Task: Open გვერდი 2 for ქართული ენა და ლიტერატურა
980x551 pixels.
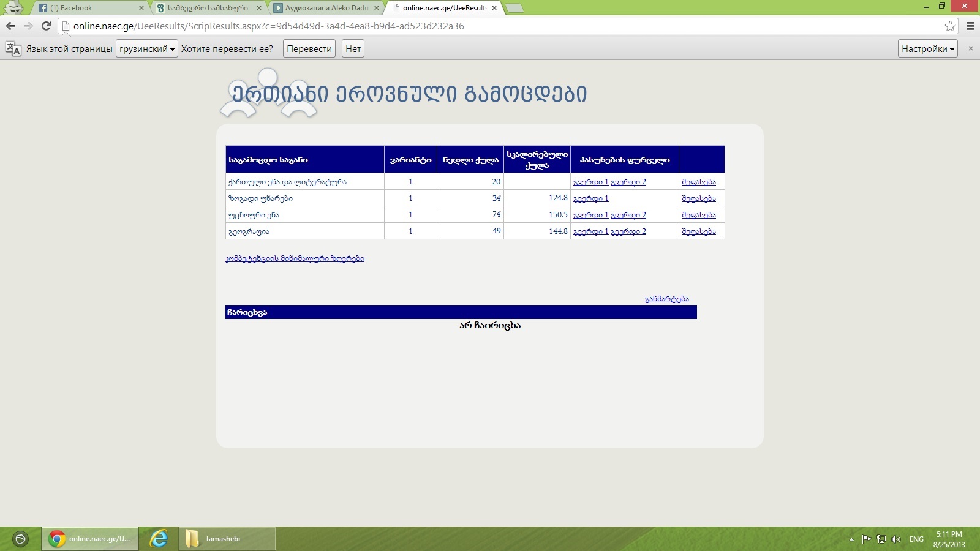Action: point(628,182)
